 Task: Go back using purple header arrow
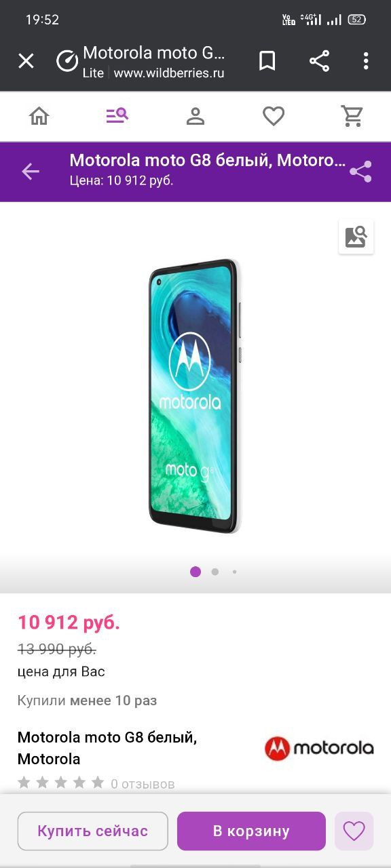[x=31, y=172]
